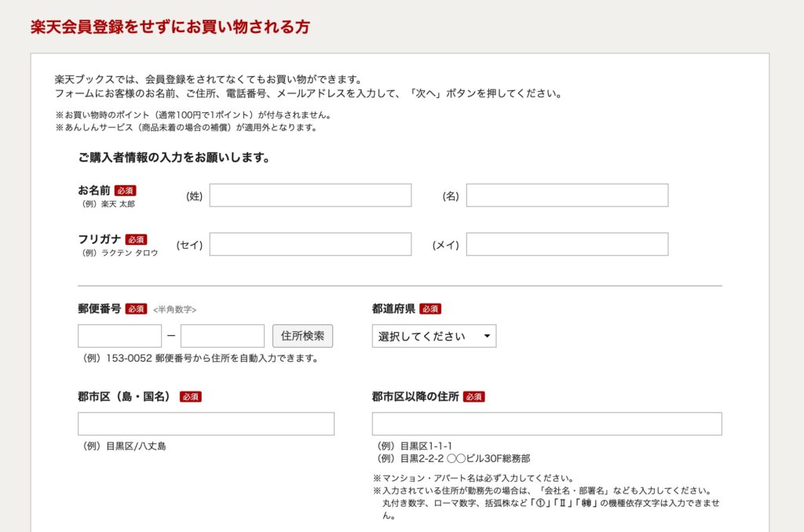Focus the セイ furigana input field
Screen dimensions: 804x532
tap(310, 244)
